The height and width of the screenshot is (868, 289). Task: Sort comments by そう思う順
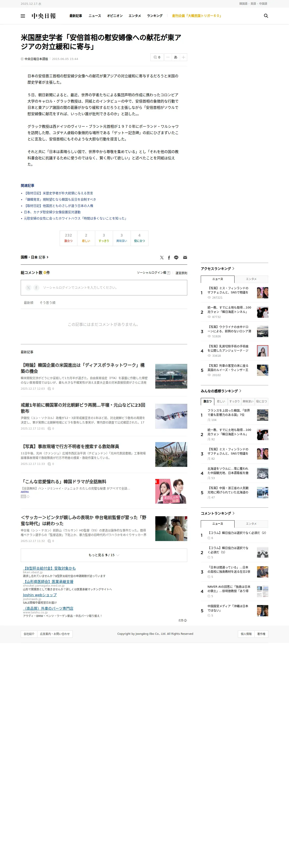(x=47, y=303)
